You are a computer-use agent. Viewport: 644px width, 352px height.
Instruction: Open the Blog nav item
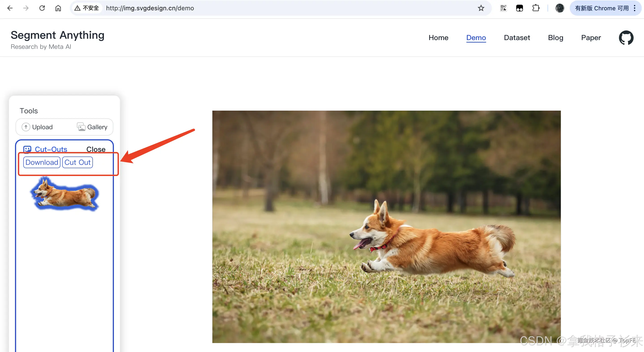point(555,38)
